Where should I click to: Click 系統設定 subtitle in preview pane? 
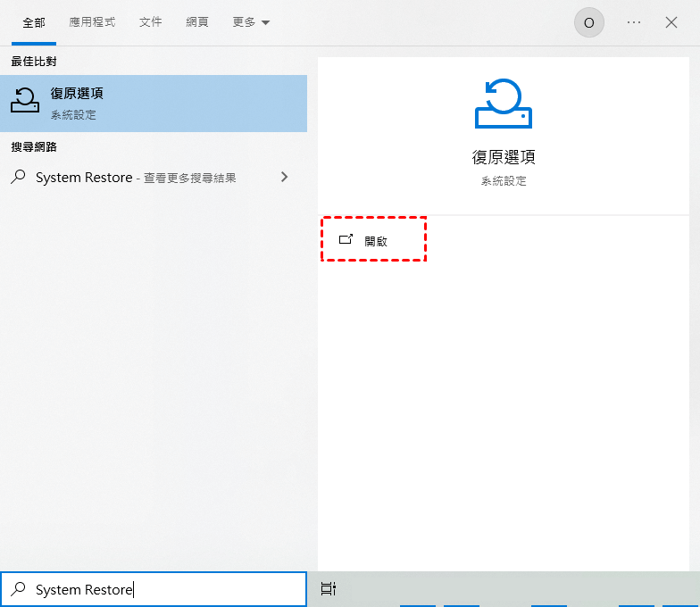tap(504, 180)
